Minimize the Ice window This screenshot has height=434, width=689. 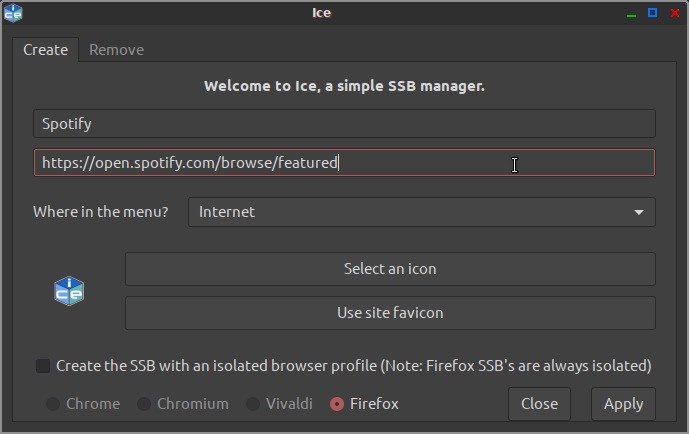tap(631, 13)
